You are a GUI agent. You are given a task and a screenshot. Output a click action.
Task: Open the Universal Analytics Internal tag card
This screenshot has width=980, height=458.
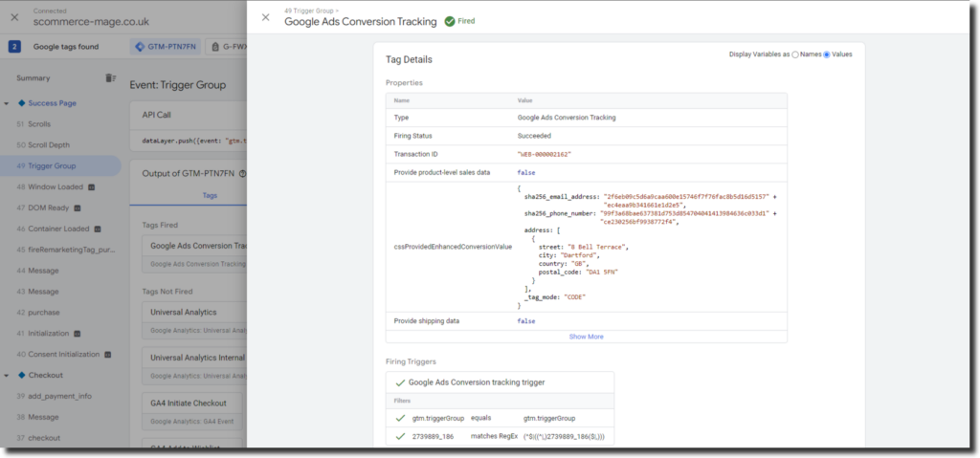(x=195, y=365)
